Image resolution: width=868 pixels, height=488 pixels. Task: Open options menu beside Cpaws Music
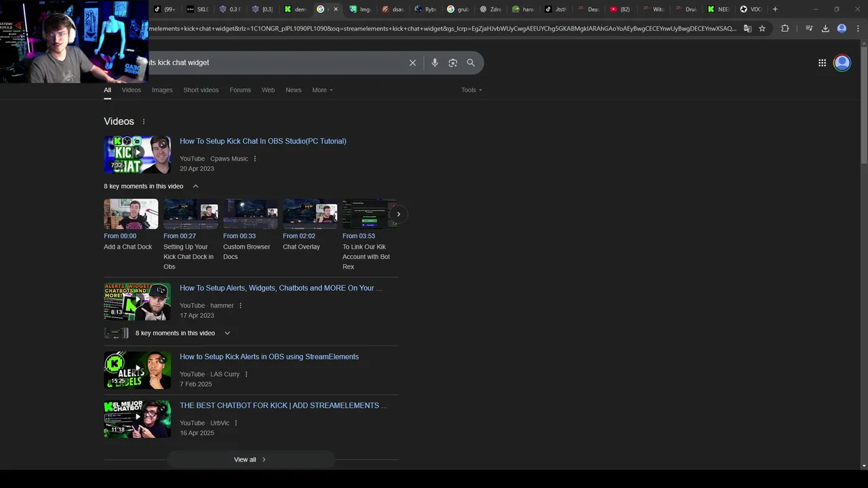(255, 159)
